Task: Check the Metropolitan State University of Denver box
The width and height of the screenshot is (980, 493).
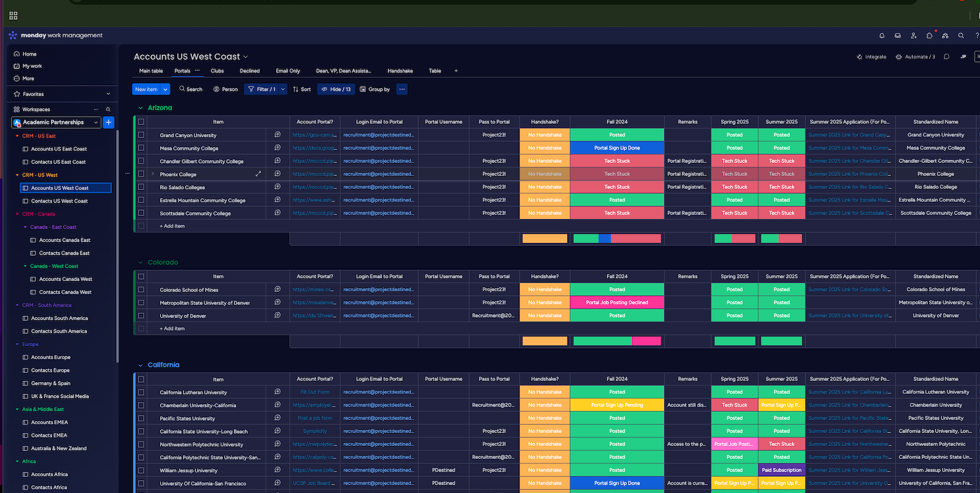Action: pyautogui.click(x=141, y=303)
